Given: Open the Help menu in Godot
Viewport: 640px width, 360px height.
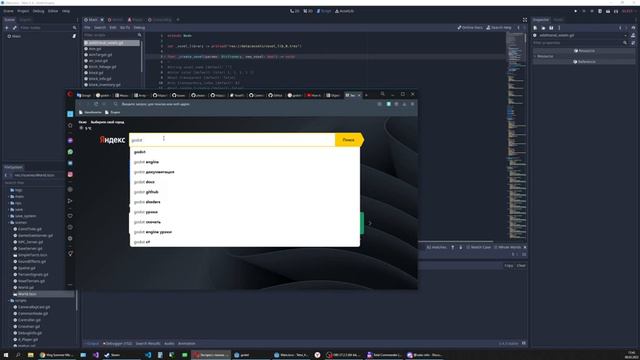Looking at the screenshot, I should 66,11.
